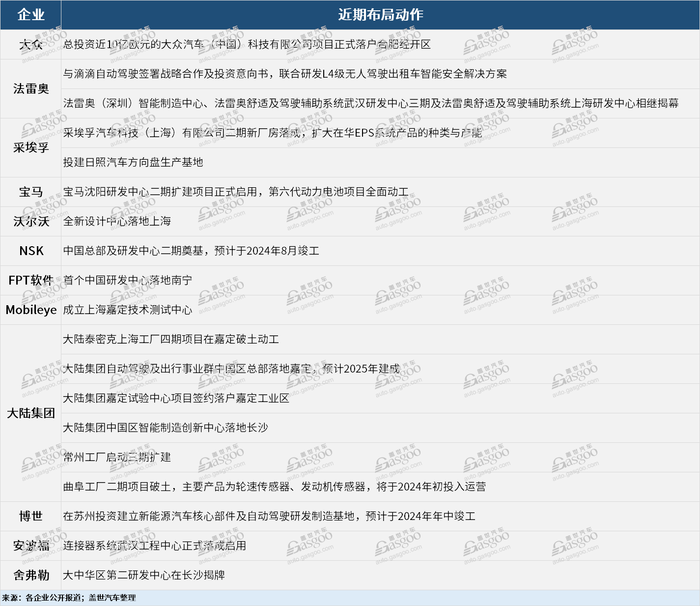This screenshot has height=606, width=700.
Task: Click the row about 大众汽车 合肥经开区 project
Action: [x=380, y=45]
